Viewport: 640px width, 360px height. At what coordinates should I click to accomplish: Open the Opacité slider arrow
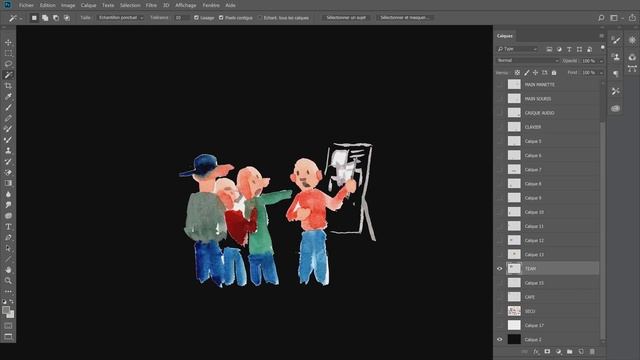point(601,61)
